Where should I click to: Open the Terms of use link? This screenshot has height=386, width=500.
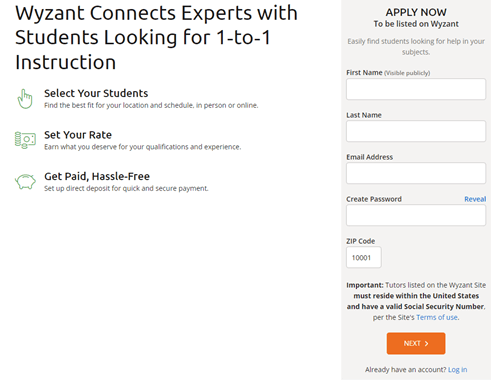pos(437,317)
